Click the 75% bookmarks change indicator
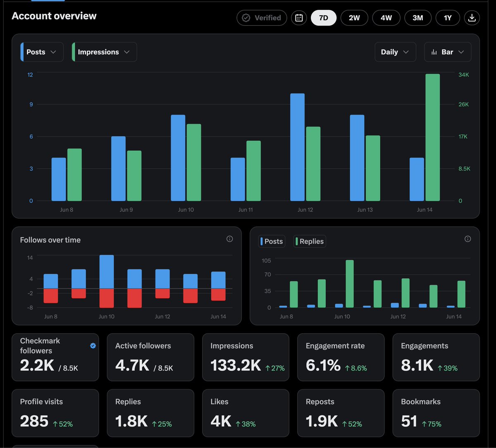This screenshot has width=496, height=448. click(432, 424)
